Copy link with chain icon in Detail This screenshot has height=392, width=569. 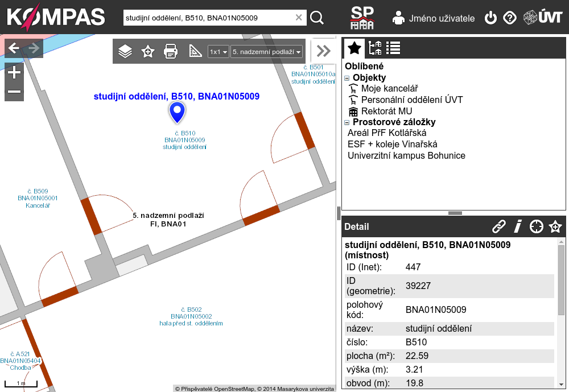[x=499, y=226]
